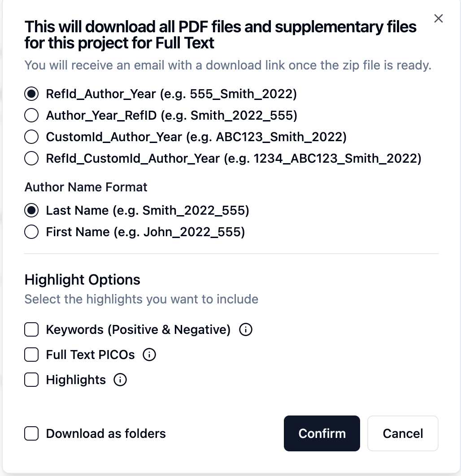Click the info icon beside Full Text PICOs

click(x=149, y=355)
